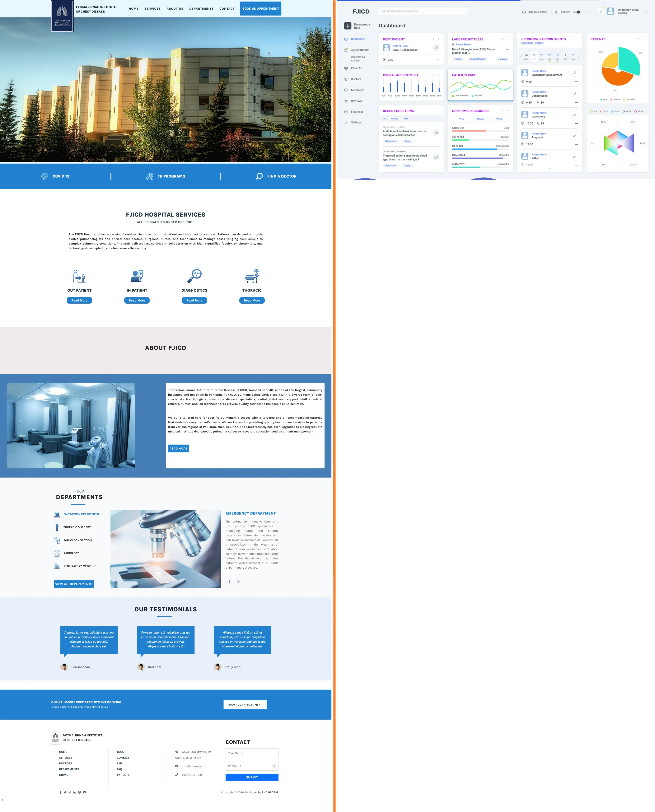Open DEPARTMENTS in website top navigation
The height and width of the screenshot is (812, 655).
point(201,9)
